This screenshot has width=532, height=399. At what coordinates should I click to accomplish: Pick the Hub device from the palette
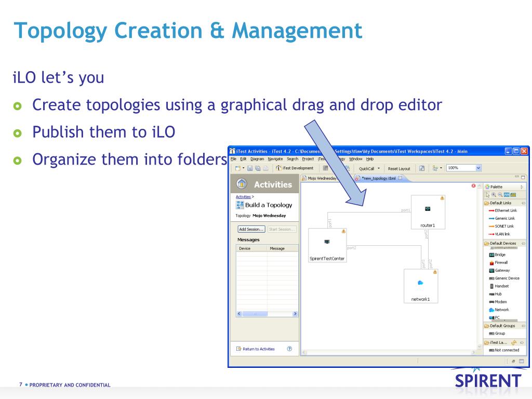(495, 294)
